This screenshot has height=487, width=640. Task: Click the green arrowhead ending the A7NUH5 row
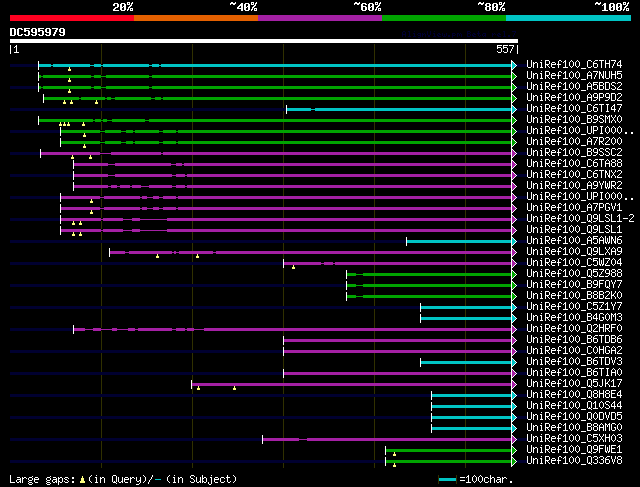point(514,76)
